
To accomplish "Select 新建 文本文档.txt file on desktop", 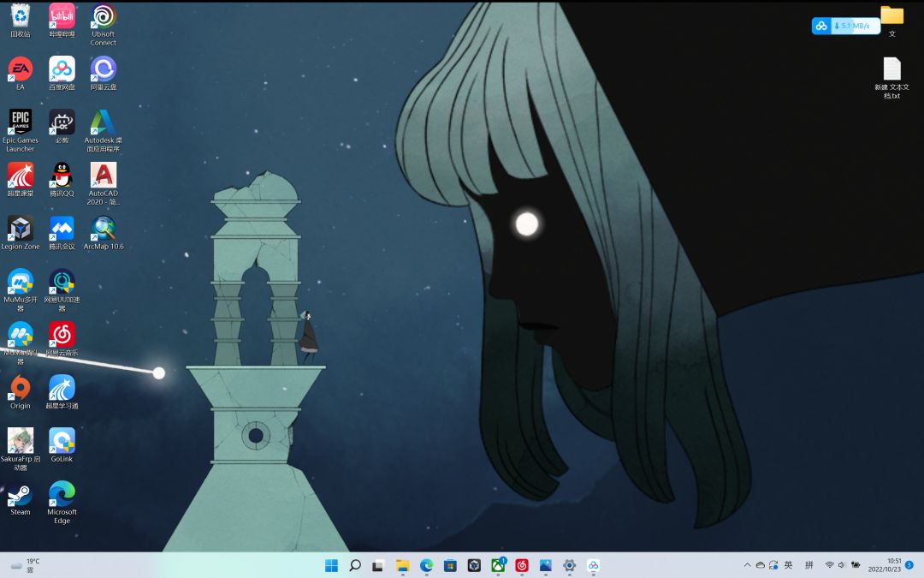I will [x=891, y=78].
